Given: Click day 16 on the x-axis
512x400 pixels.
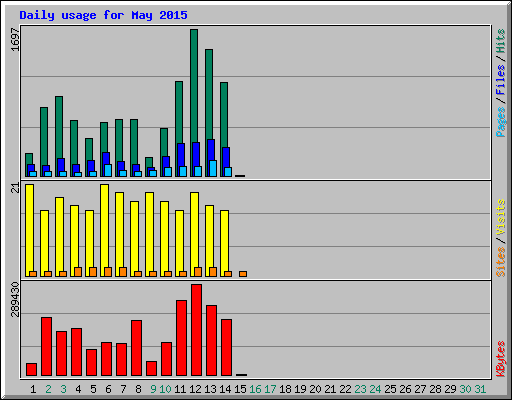Looking at the screenshot, I should [255, 389].
